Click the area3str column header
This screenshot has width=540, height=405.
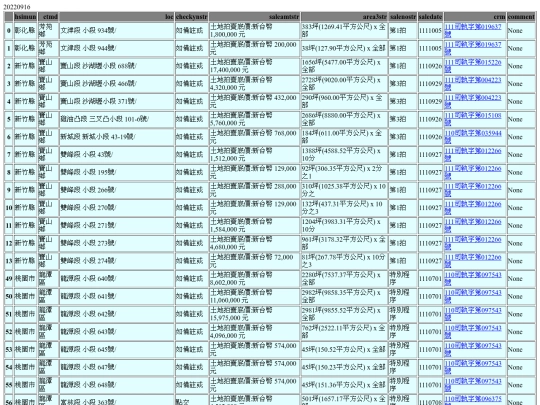(344, 17)
